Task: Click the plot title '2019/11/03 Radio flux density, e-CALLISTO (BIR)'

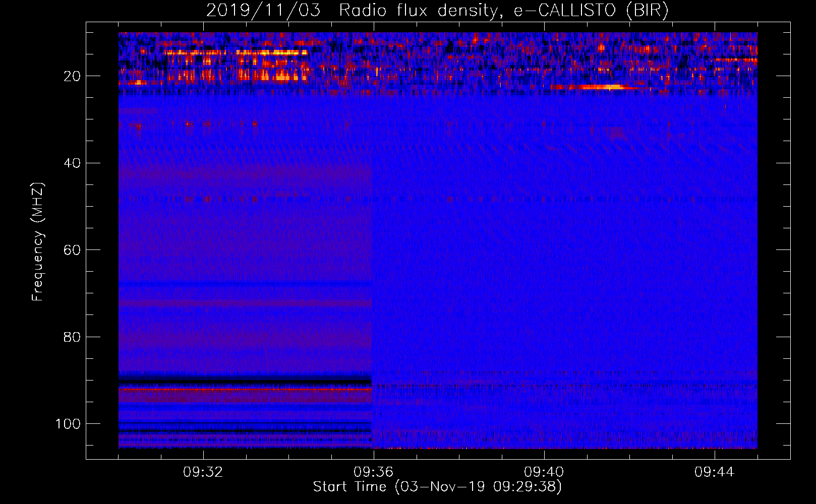Action: pyautogui.click(x=437, y=11)
